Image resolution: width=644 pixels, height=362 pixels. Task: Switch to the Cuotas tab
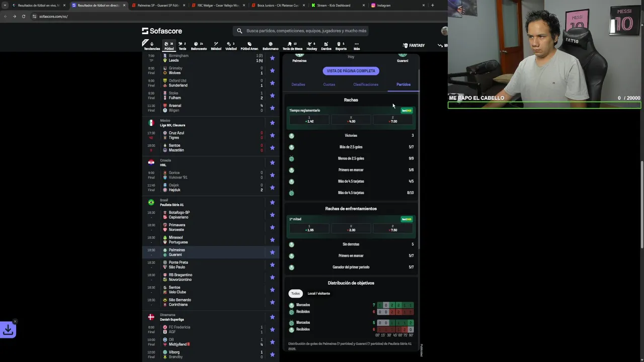pos(329,84)
